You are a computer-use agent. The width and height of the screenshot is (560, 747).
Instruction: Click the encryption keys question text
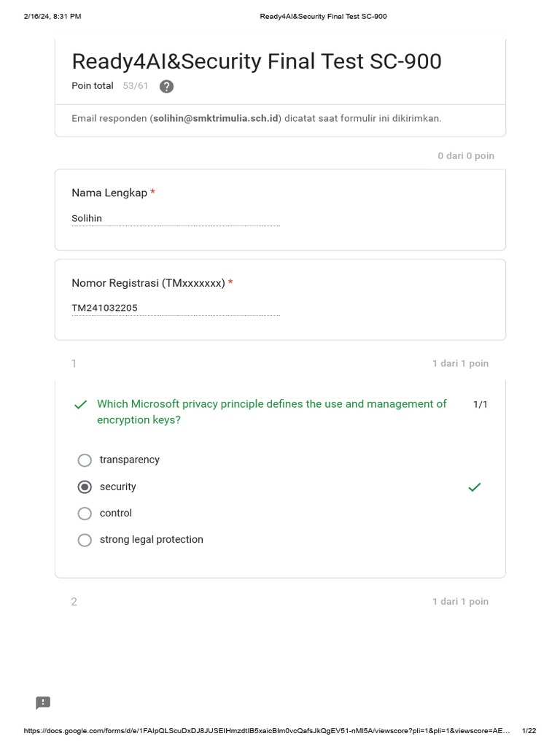point(271,411)
